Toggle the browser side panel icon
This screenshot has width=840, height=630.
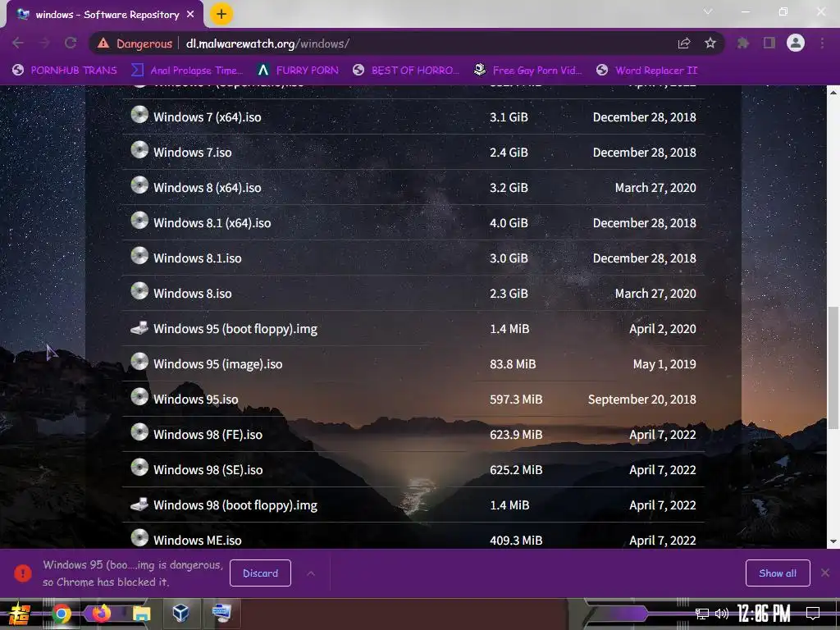tap(769, 43)
